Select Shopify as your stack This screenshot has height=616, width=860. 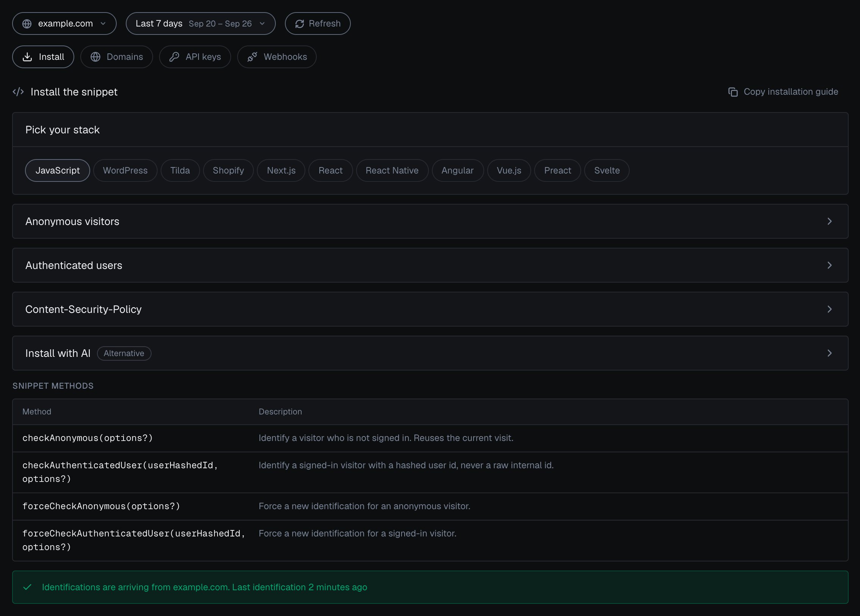click(228, 170)
